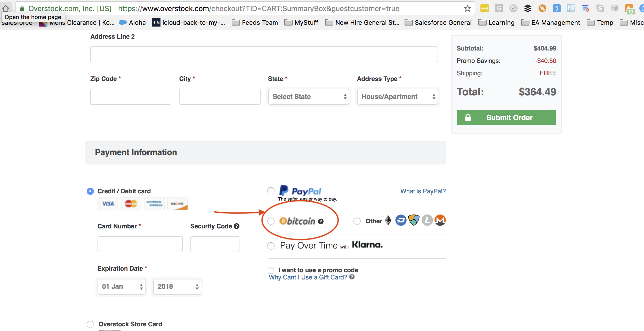Open the icloud-back-to-my bookmark
Image resolution: width=644 pixels, height=331 pixels.
[x=189, y=23]
